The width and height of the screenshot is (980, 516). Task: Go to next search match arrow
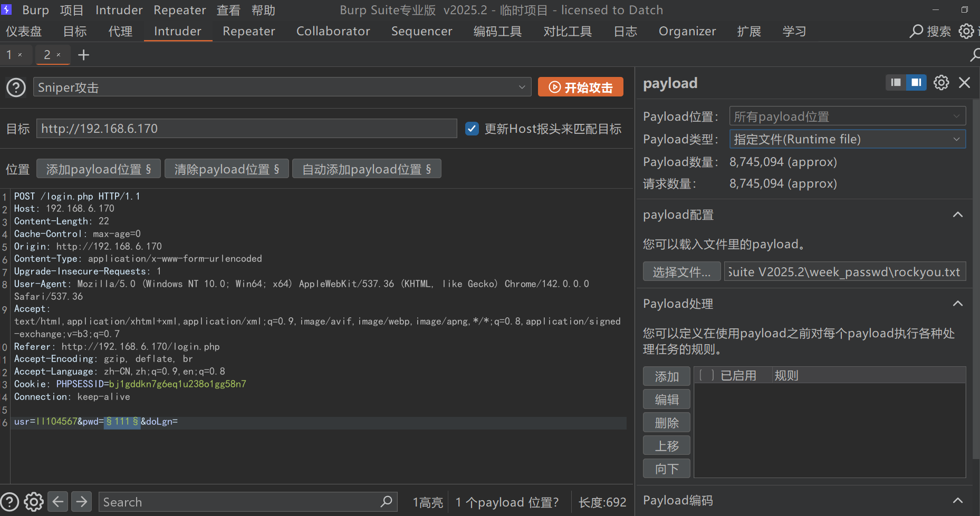(x=82, y=502)
